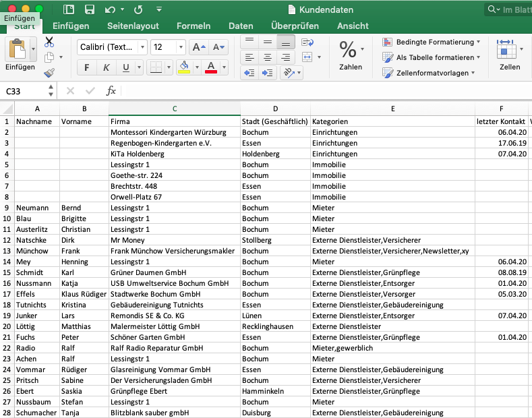Open the sidebar layout icon in title bar

(x=69, y=9)
